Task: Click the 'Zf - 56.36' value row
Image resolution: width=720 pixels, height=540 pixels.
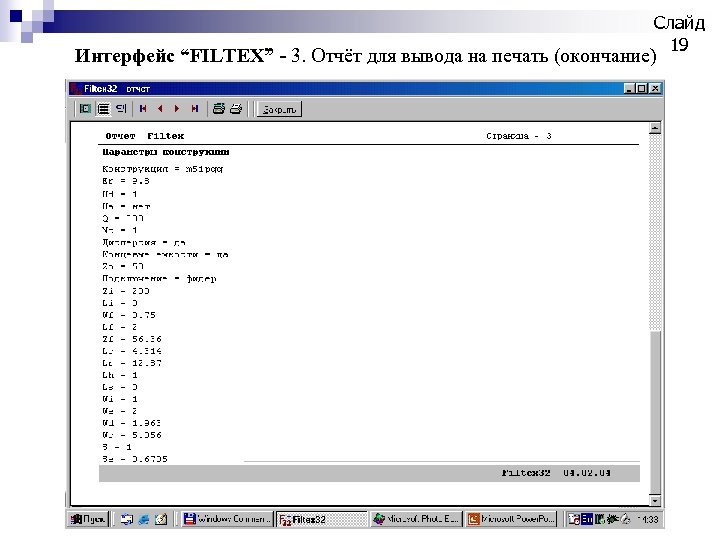Action: [132, 339]
